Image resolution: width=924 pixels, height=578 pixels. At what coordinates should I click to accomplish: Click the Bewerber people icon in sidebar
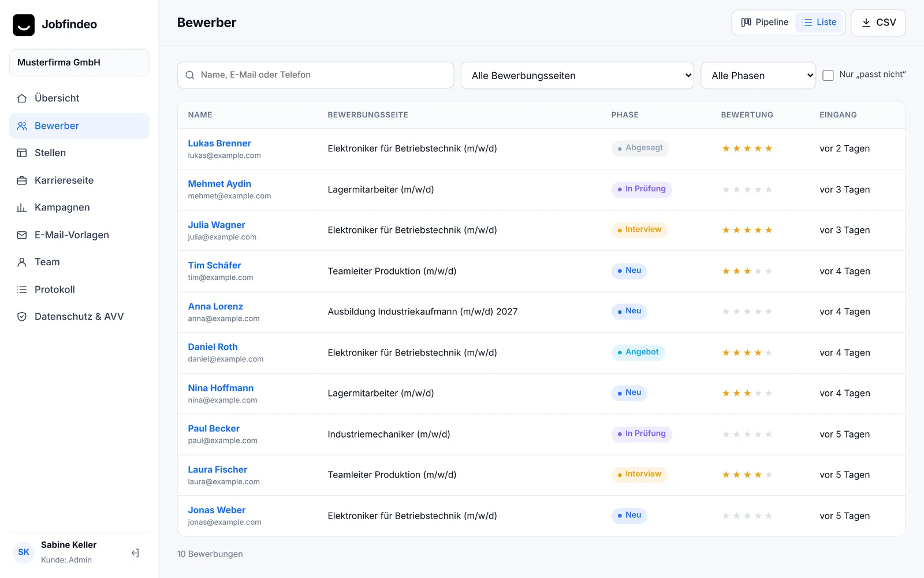[x=22, y=126]
